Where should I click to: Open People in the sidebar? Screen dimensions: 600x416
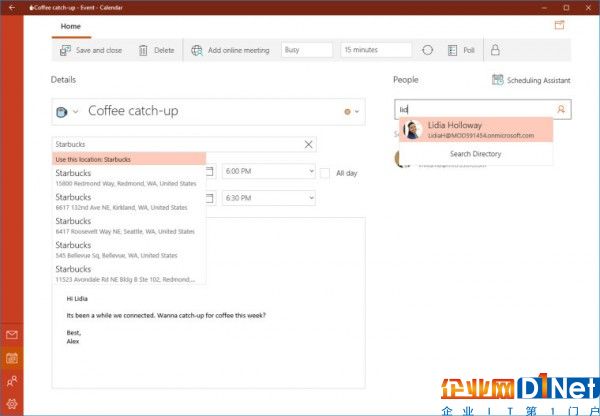tap(12, 381)
